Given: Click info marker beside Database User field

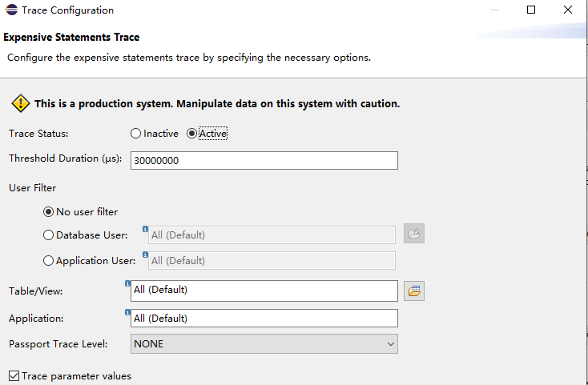Looking at the screenshot, I should point(145,229).
